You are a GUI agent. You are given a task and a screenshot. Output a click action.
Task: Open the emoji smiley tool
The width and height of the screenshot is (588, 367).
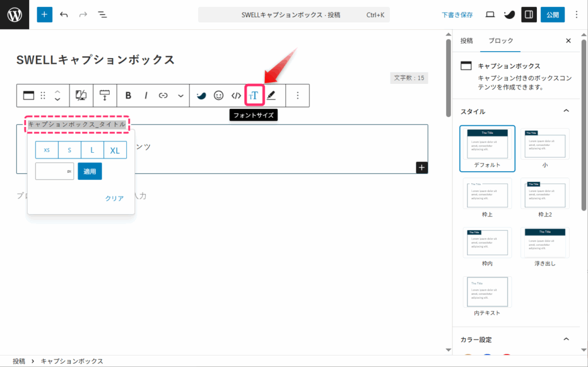(x=219, y=95)
